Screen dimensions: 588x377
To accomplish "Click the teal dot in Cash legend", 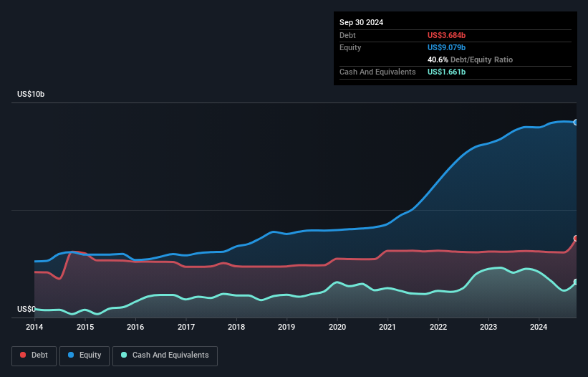I will tap(124, 355).
